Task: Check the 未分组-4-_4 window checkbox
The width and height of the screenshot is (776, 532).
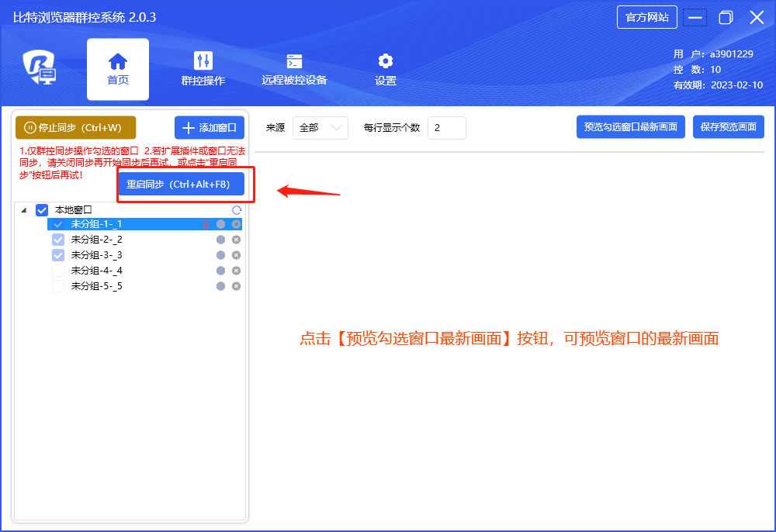Action: point(58,271)
